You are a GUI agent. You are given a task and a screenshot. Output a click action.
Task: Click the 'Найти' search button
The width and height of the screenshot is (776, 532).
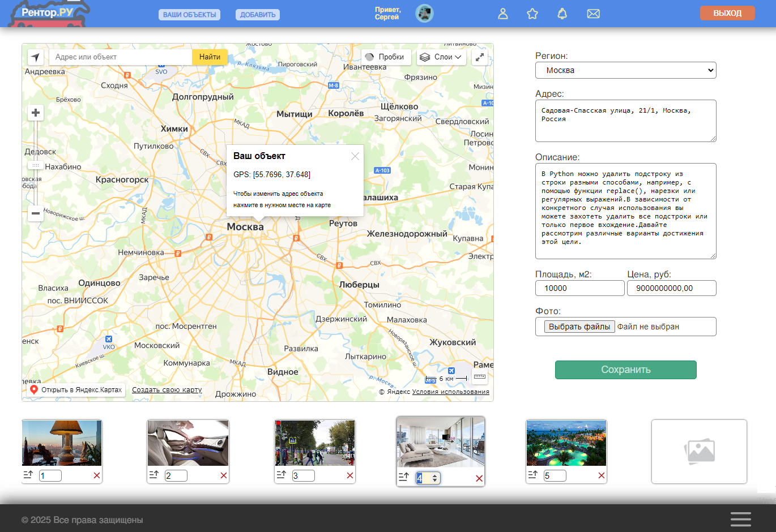pyautogui.click(x=210, y=57)
